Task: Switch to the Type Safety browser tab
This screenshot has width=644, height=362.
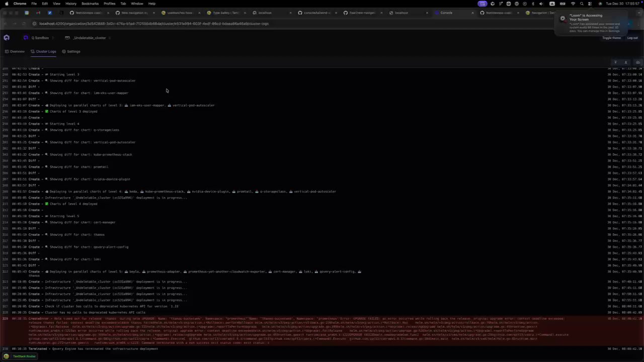Action: coord(225,13)
